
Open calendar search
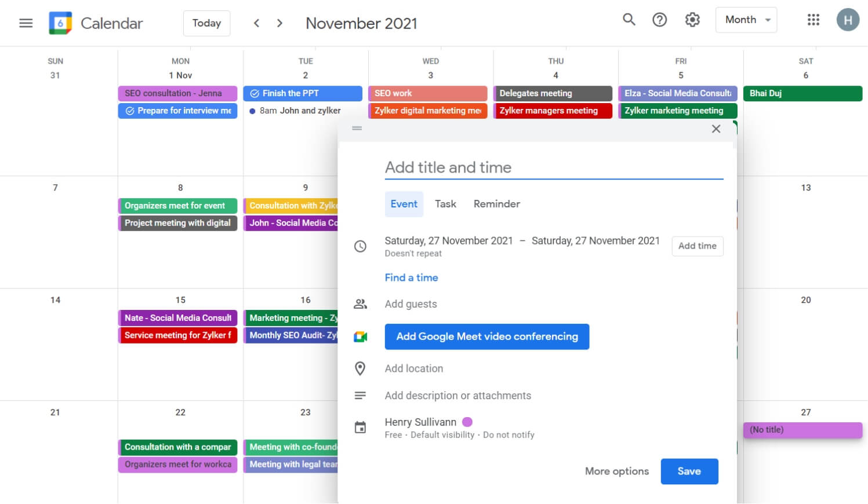pos(629,19)
